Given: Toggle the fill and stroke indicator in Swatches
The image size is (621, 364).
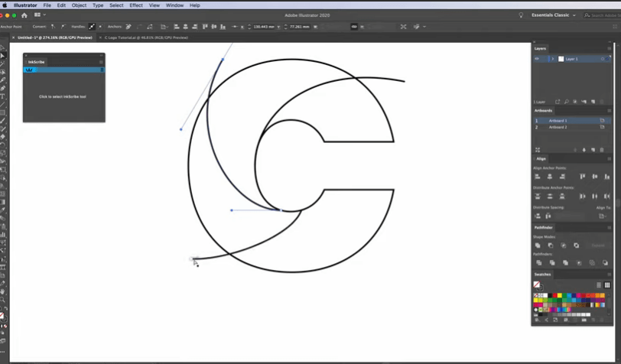Looking at the screenshot, I should pos(538,285).
